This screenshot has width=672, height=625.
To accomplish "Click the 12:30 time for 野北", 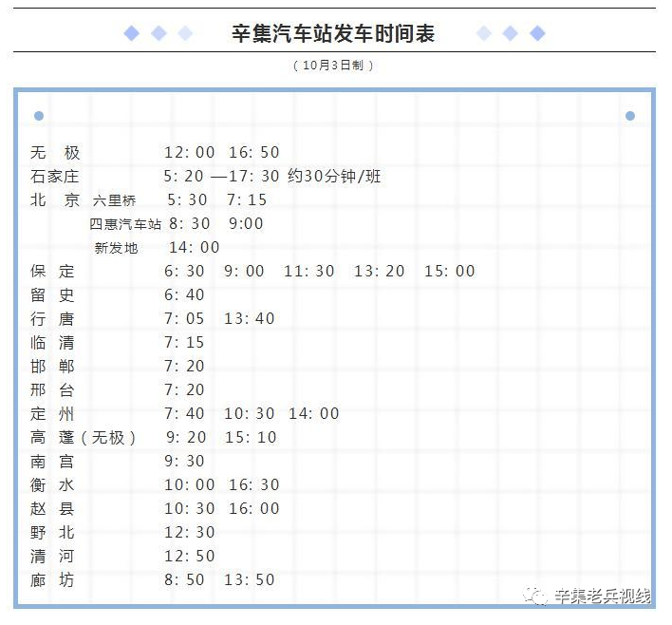I will [190, 532].
